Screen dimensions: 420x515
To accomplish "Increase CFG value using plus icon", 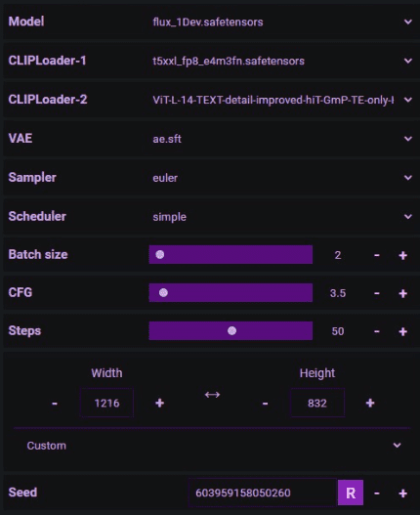I will click(x=403, y=293).
